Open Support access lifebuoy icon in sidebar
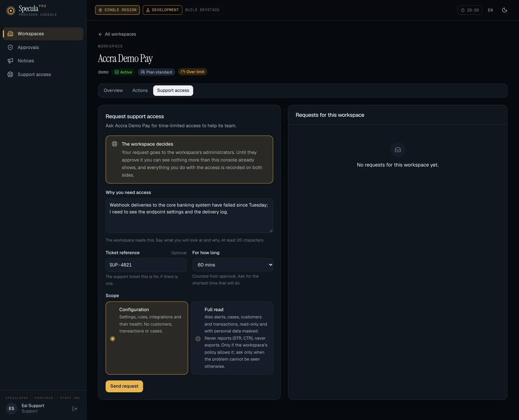This screenshot has height=420, width=519. (x=10, y=74)
